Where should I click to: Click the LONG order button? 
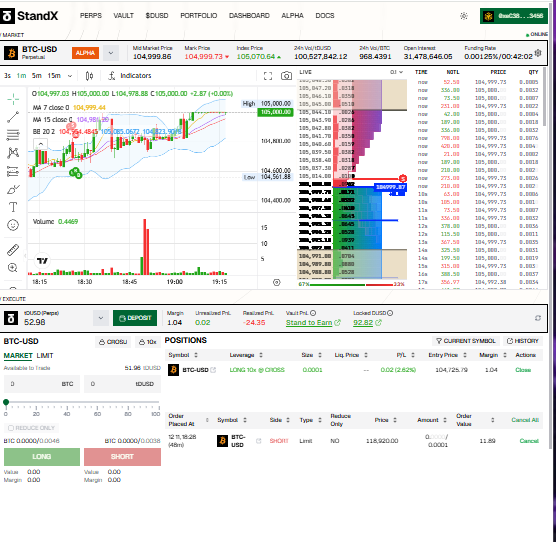[42, 457]
